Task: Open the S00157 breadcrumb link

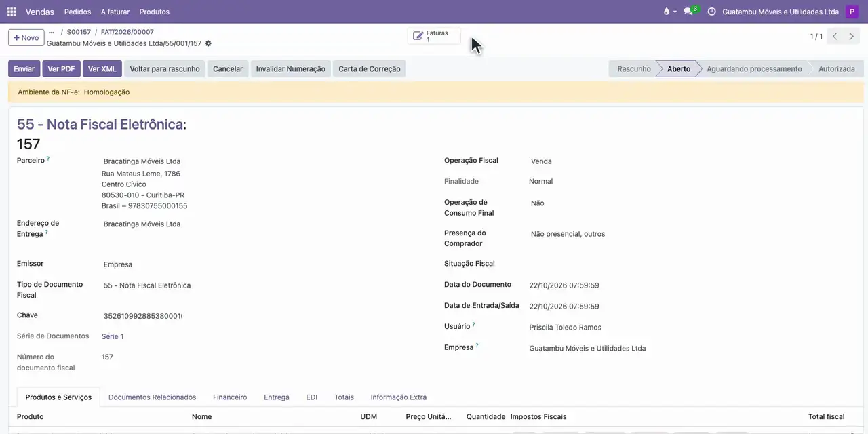Action: (79, 32)
